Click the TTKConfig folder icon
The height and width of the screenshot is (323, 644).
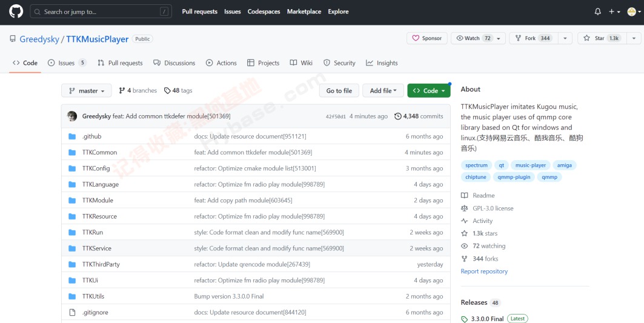click(72, 168)
